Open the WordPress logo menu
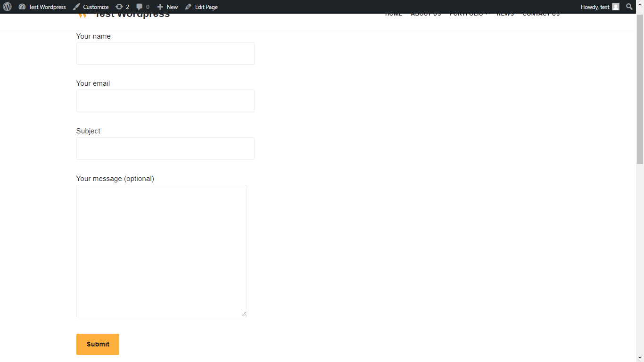Screen dimensions: 644x362 tap(7, 7)
